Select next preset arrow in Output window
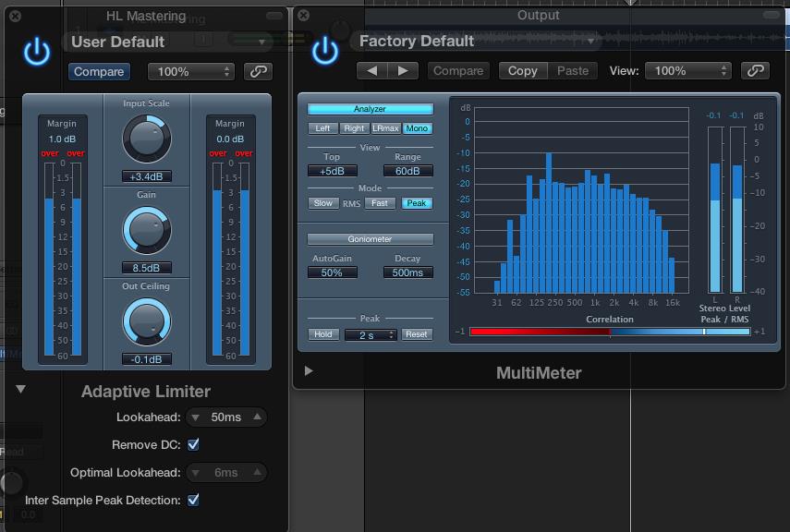790x532 pixels. click(403, 70)
